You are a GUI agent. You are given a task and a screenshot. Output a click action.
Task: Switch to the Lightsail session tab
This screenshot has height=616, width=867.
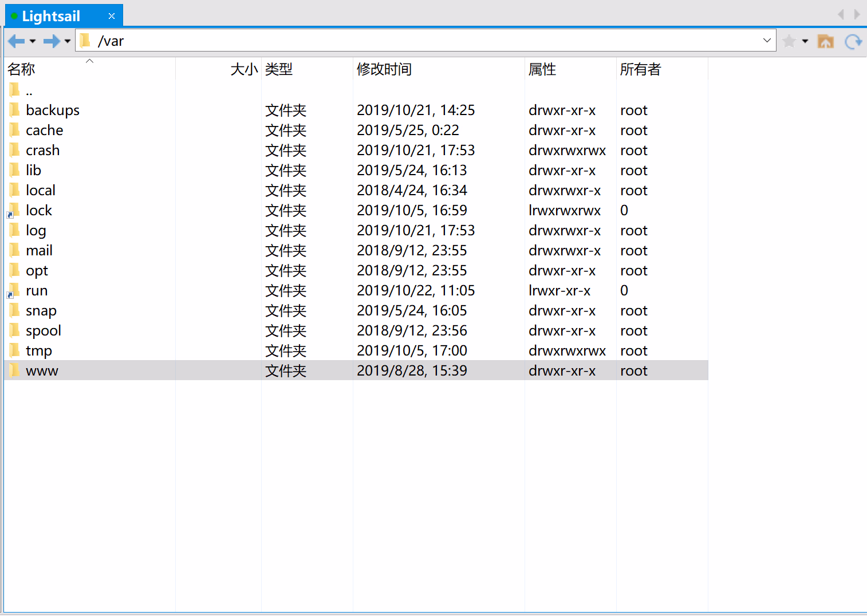coord(51,16)
